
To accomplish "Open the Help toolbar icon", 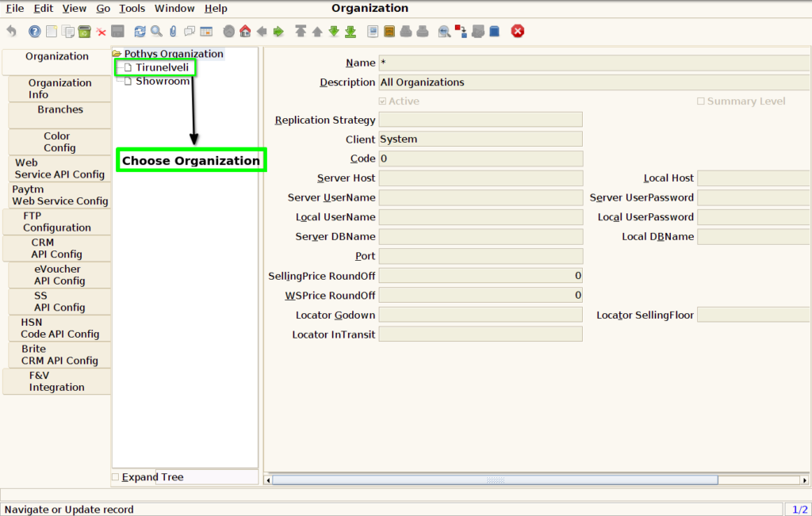I will pyautogui.click(x=34, y=32).
